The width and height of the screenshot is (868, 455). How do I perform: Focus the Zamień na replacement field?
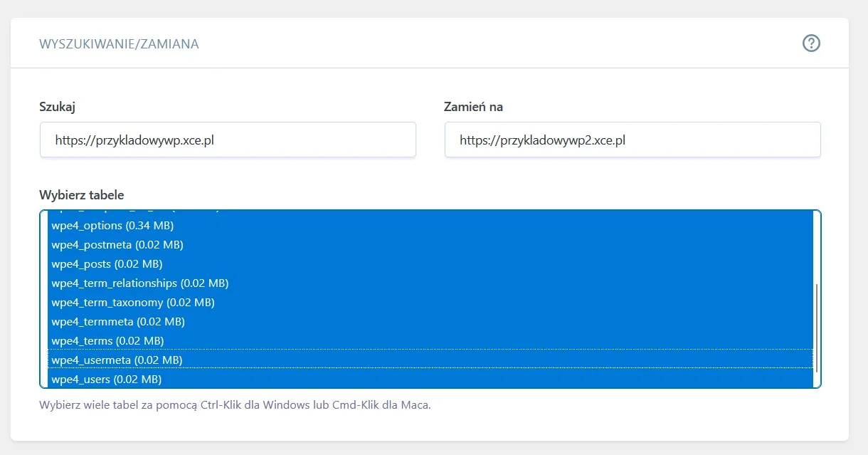632,140
